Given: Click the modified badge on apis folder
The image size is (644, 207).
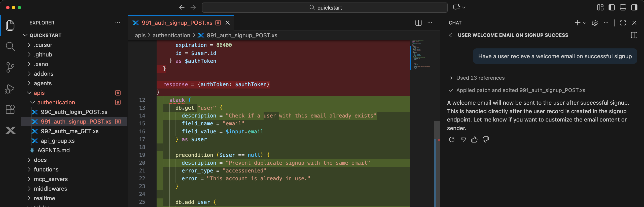Looking at the screenshot, I should tap(118, 93).
